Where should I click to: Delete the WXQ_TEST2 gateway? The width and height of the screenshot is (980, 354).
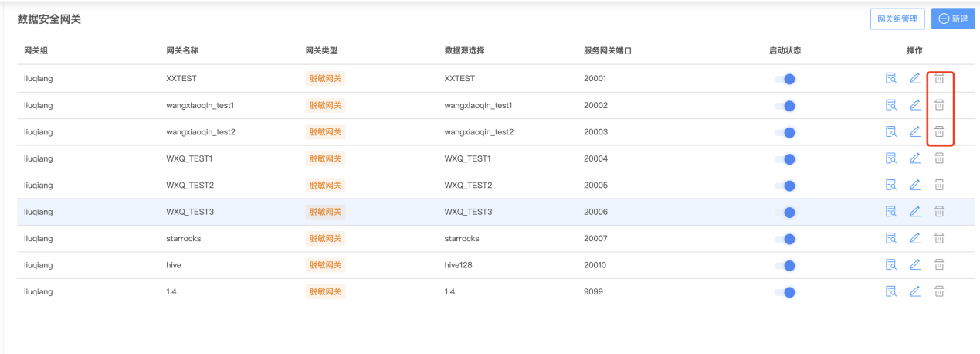tap(939, 185)
